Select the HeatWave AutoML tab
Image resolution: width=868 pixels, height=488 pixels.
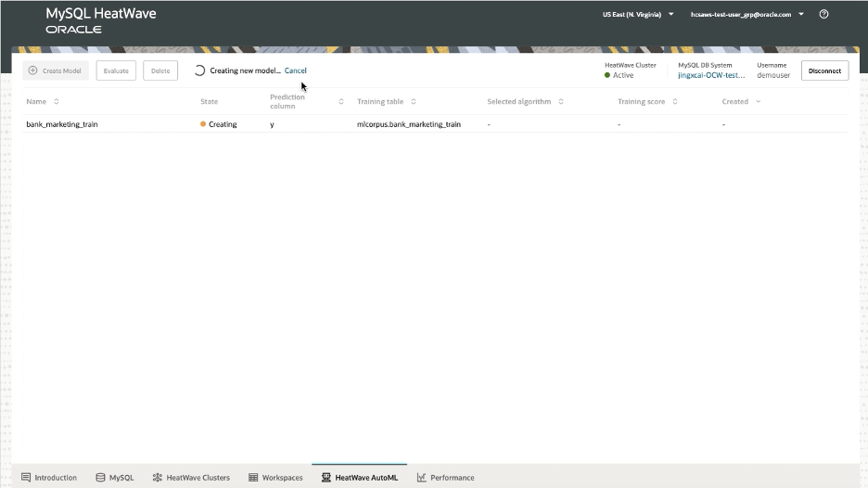(360, 478)
